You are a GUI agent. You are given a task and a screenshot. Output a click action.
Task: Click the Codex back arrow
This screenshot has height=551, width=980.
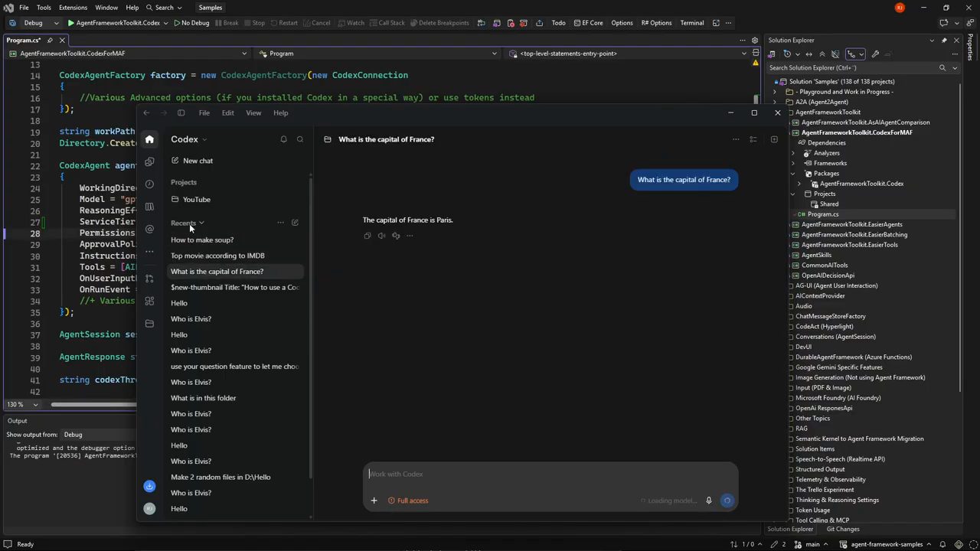(146, 113)
